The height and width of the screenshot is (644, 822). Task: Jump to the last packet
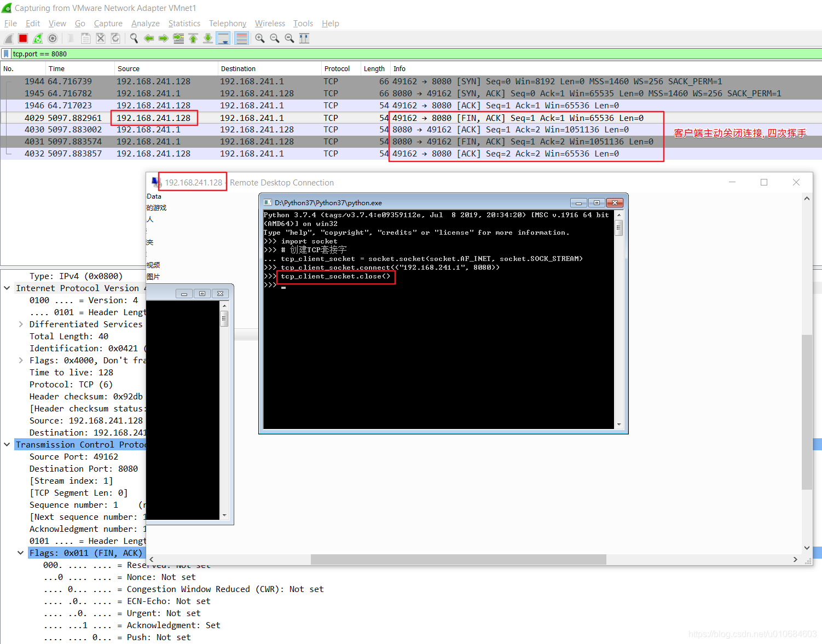click(x=208, y=38)
